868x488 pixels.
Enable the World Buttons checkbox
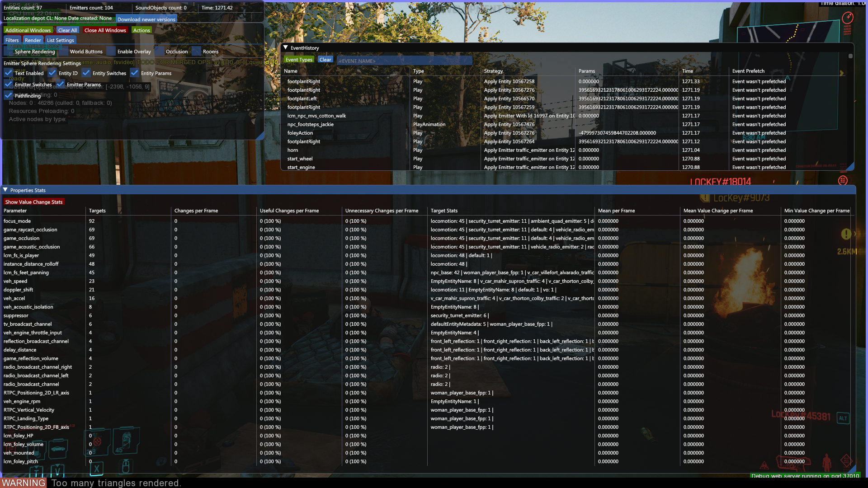(x=64, y=52)
